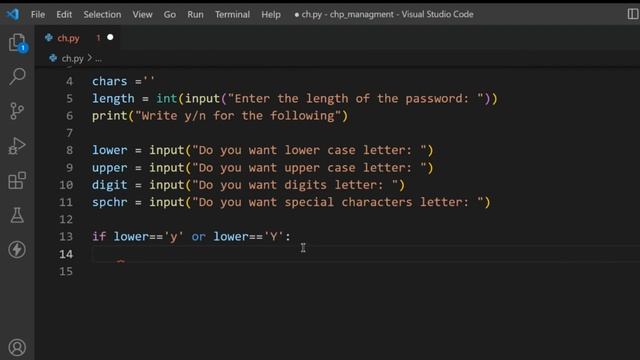
Task: Open the Edit menu
Action: coord(64,15)
